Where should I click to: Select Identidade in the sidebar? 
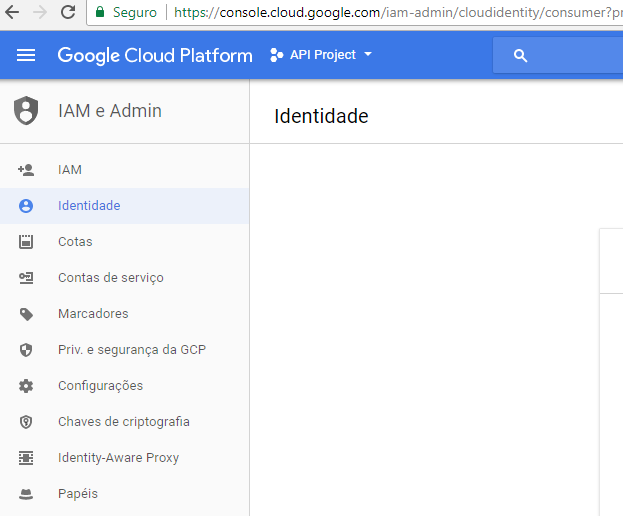pos(124,206)
